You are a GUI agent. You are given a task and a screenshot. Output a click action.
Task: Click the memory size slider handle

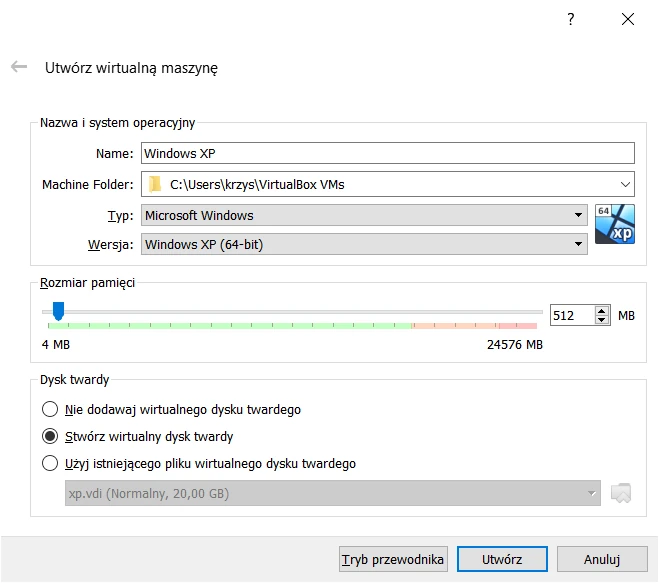(58, 311)
